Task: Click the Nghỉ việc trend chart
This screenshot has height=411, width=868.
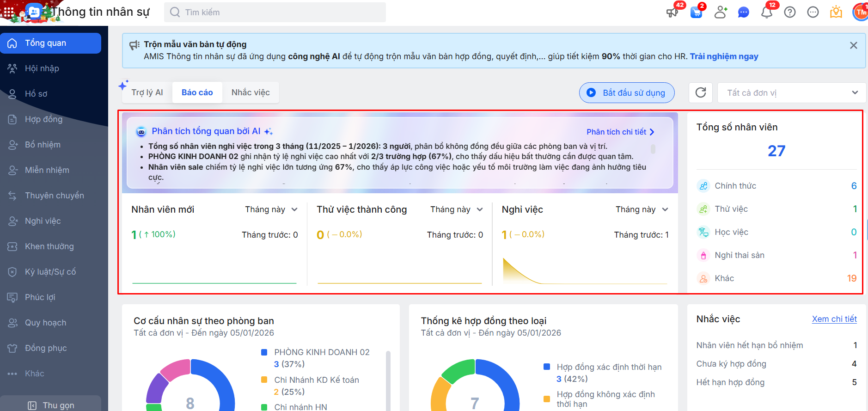Action: coord(585,270)
